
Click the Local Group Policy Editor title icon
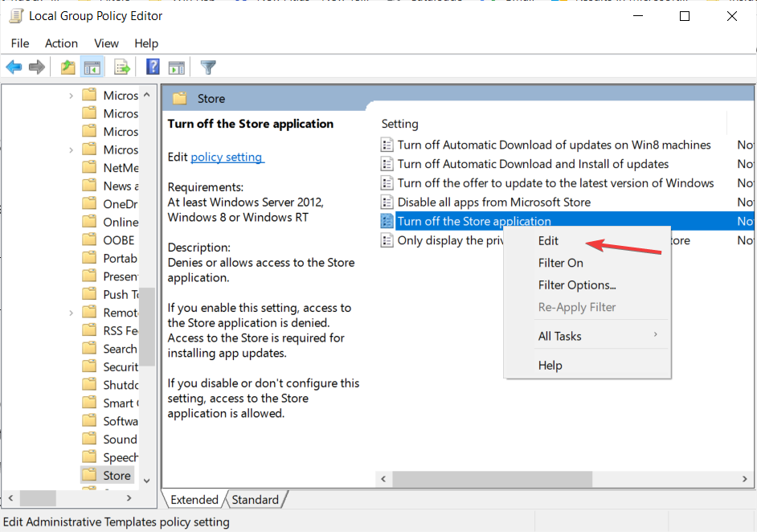pyautogui.click(x=16, y=16)
